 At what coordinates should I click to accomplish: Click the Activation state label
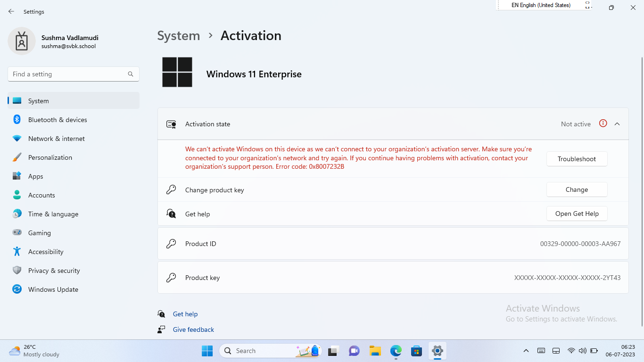[208, 124]
